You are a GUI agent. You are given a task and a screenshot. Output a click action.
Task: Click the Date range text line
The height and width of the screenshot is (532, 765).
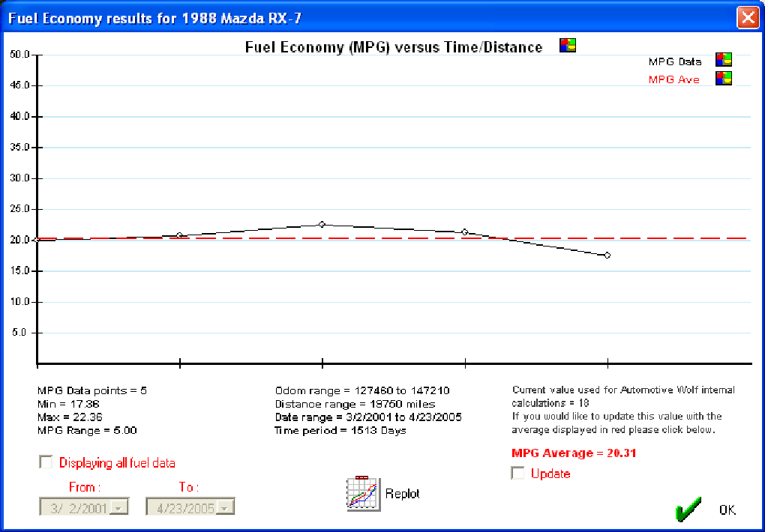pos(368,417)
